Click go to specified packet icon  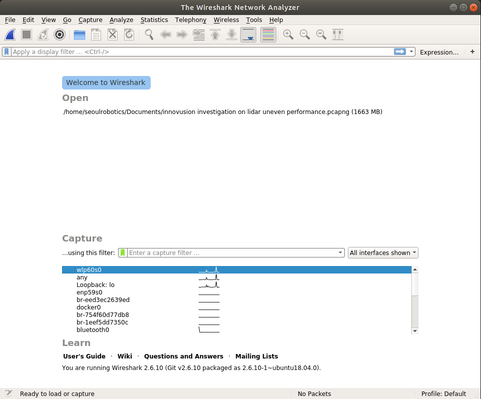coord(199,35)
